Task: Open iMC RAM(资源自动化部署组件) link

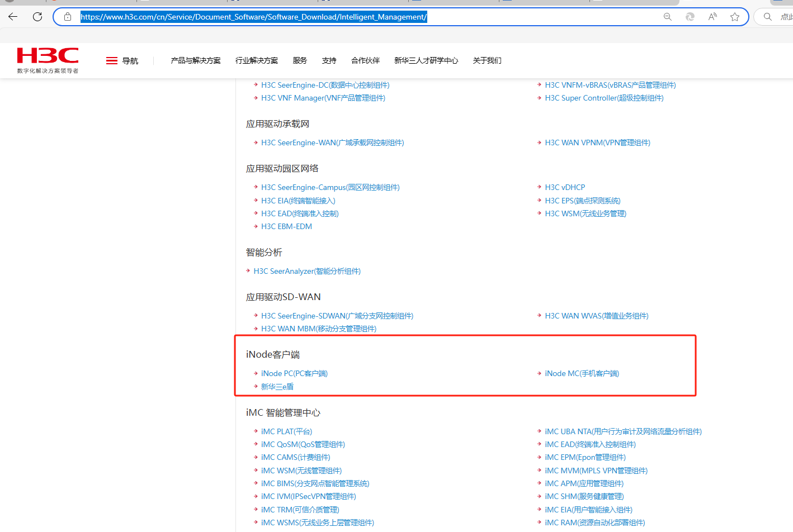Action: point(595,522)
